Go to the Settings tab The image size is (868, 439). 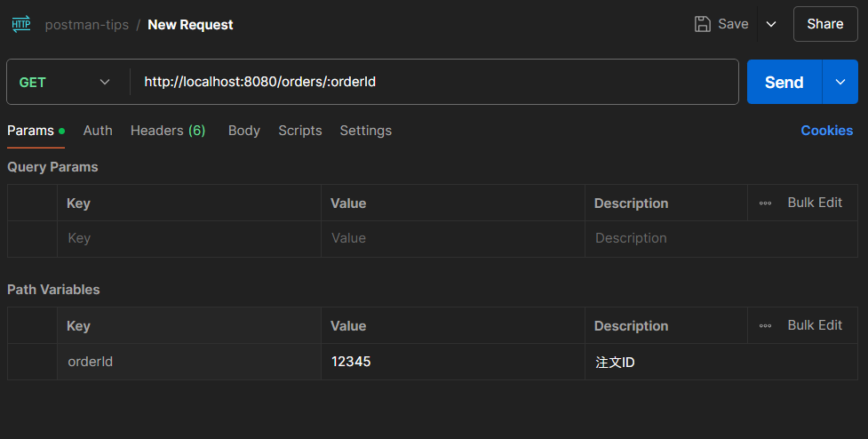point(365,131)
